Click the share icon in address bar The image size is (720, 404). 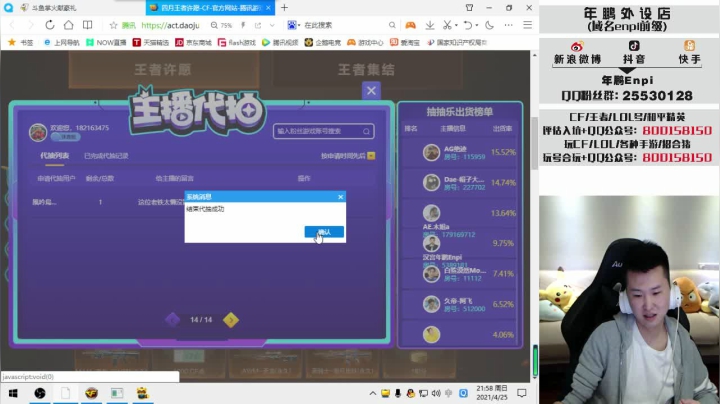[258, 25]
